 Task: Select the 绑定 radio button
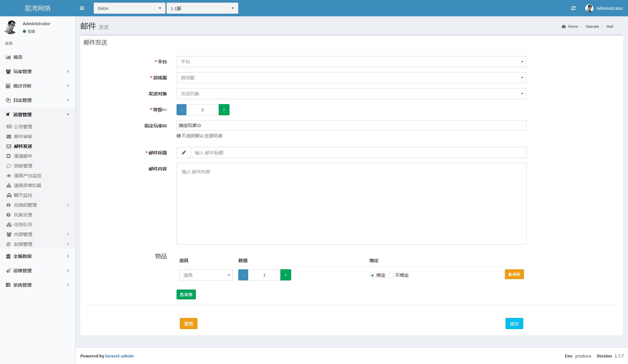pos(372,276)
